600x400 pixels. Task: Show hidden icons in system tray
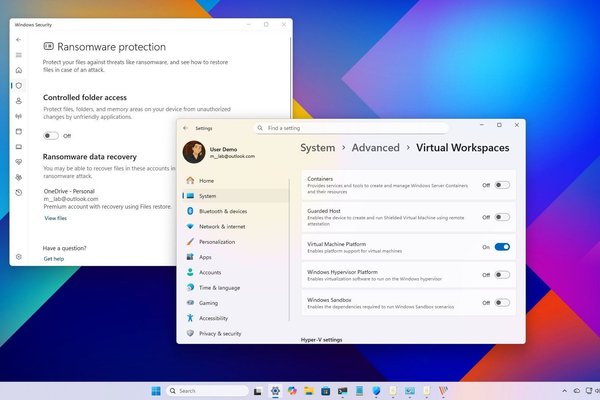[564, 391]
